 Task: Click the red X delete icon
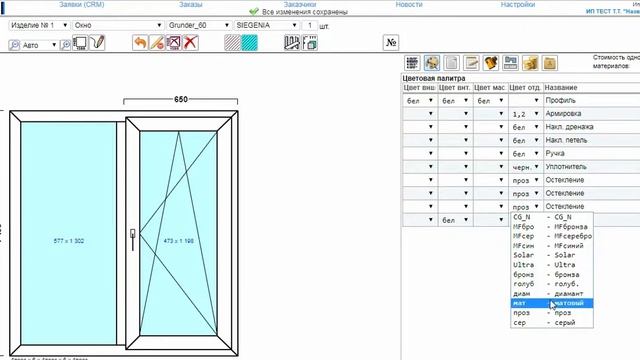pos(191,42)
